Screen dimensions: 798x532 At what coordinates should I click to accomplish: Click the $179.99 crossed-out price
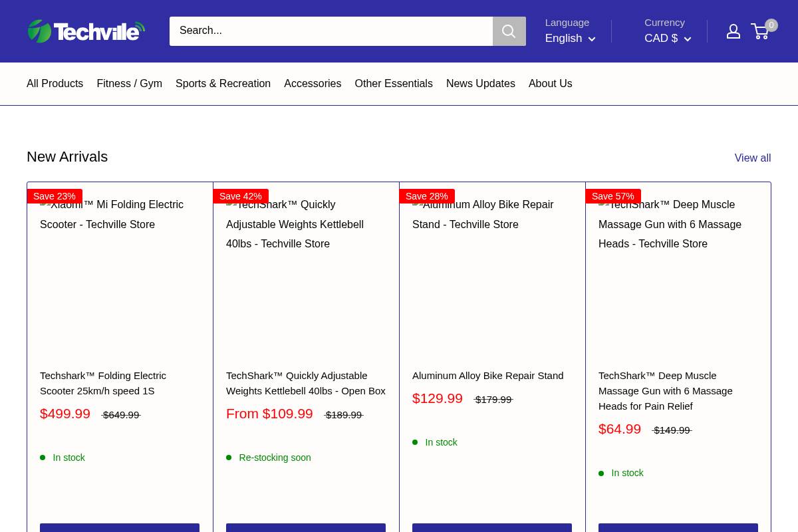pos(493,400)
